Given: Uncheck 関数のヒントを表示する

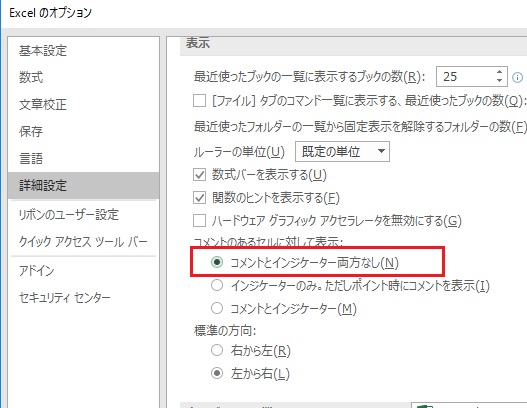Looking at the screenshot, I should point(199,198).
